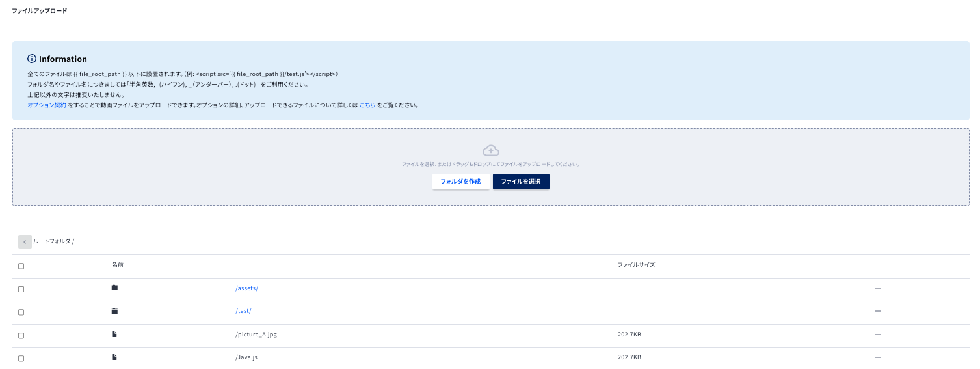The image size is (980, 369).
Task: Open the more options menu for /assets/
Action: click(x=878, y=288)
